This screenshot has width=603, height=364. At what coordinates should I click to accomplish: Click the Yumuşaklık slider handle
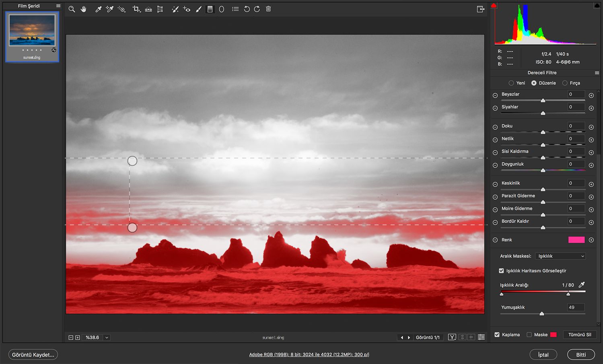[x=542, y=313]
